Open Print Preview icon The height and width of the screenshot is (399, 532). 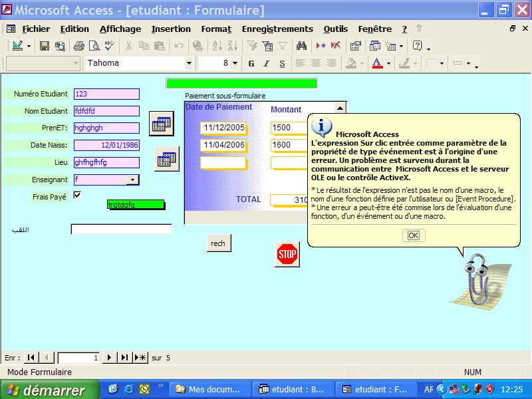point(94,46)
